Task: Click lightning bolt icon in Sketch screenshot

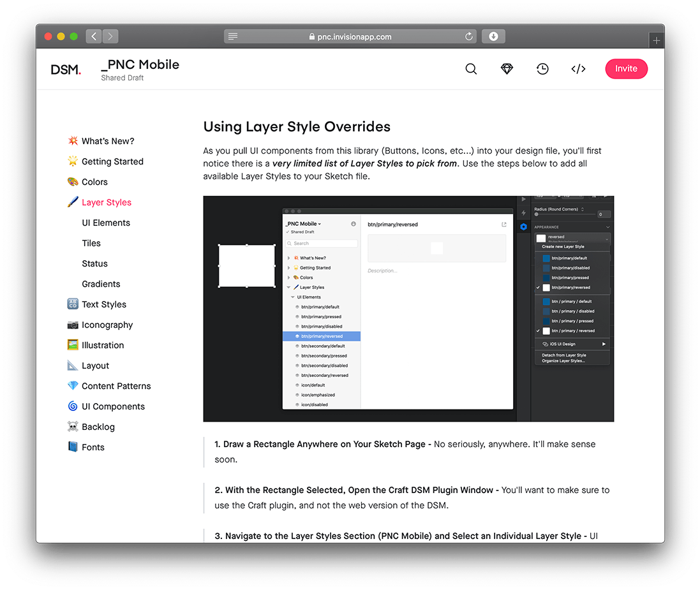Action: (524, 213)
